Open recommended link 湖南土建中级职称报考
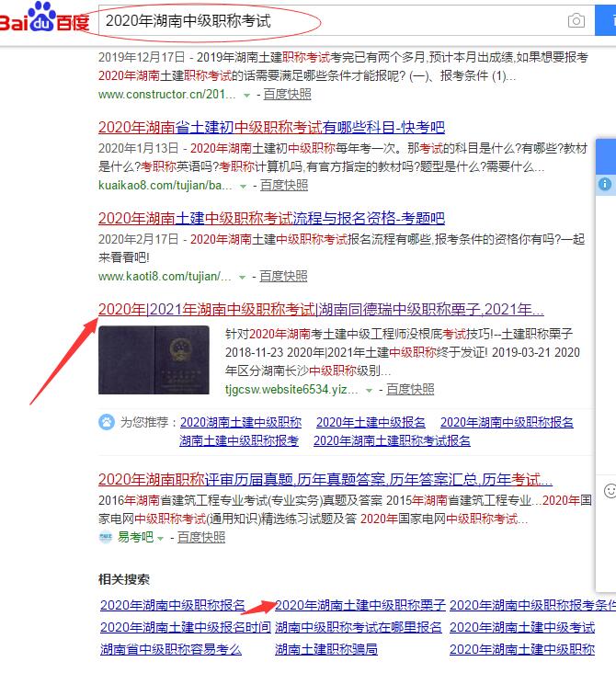 pos(239,440)
